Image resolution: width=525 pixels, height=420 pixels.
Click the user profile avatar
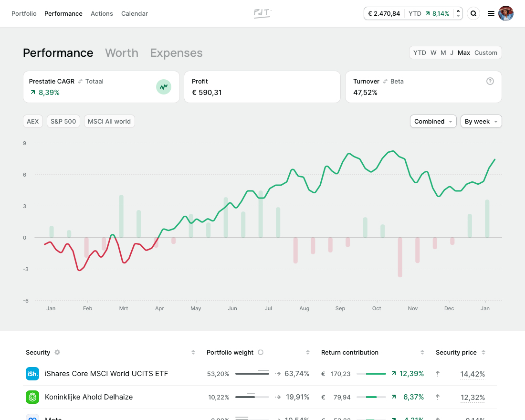tap(506, 13)
